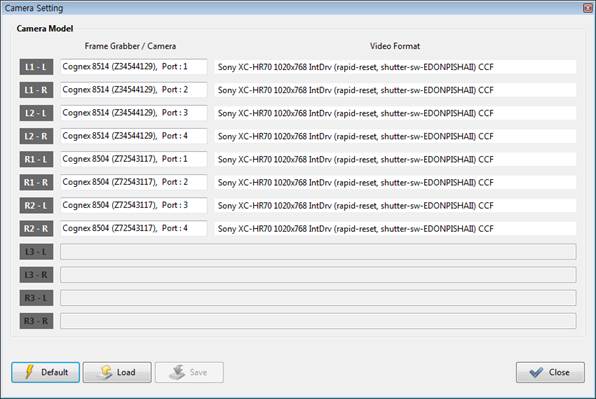Click the Cognex 8504 Port : 3 field

[x=134, y=206]
